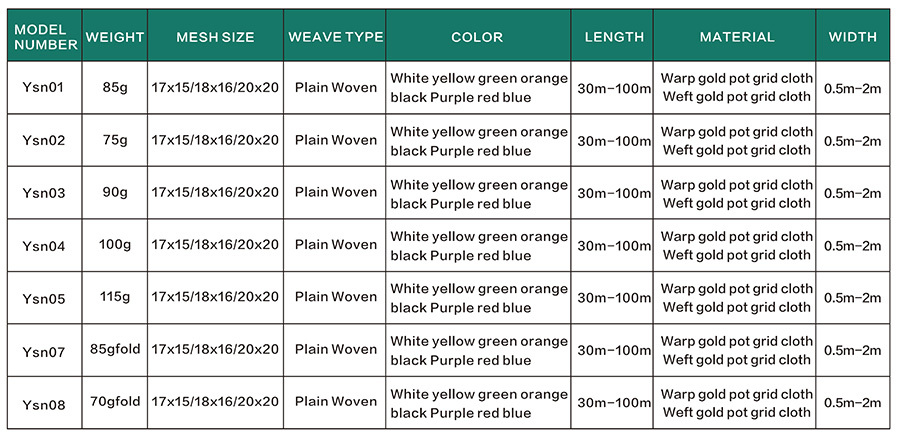The height and width of the screenshot is (439, 900).
Task: Select the Ysn04 model cell
Action: point(44,246)
